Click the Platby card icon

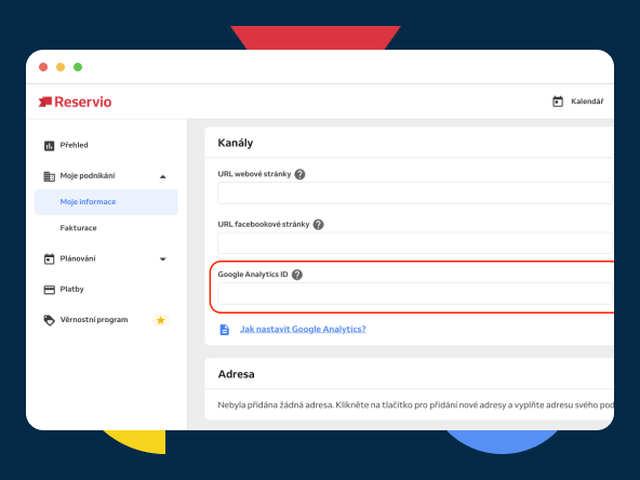(49, 289)
